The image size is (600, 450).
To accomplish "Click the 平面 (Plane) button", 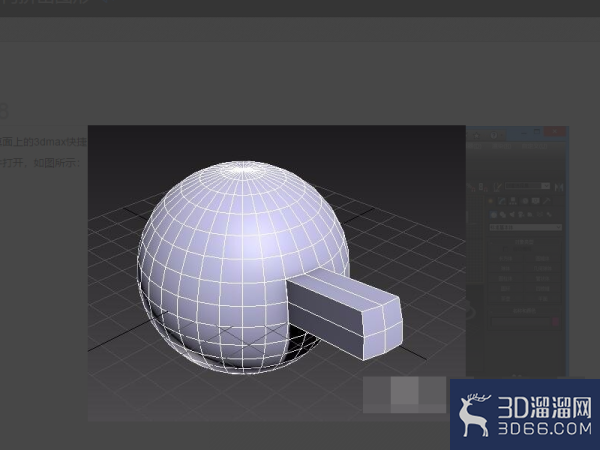I will [x=542, y=298].
